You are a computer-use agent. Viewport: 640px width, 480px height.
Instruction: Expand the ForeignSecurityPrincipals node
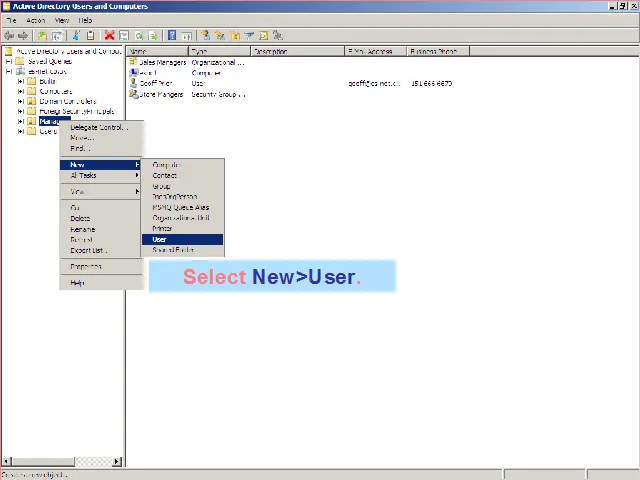[x=21, y=111]
